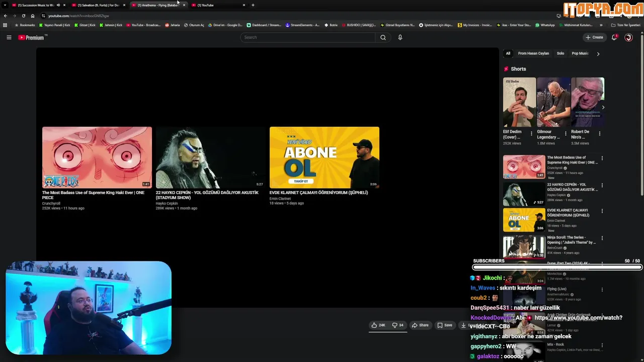644x362 pixels.
Task: Open options for Ninja Scroll video
Action: [602, 238]
